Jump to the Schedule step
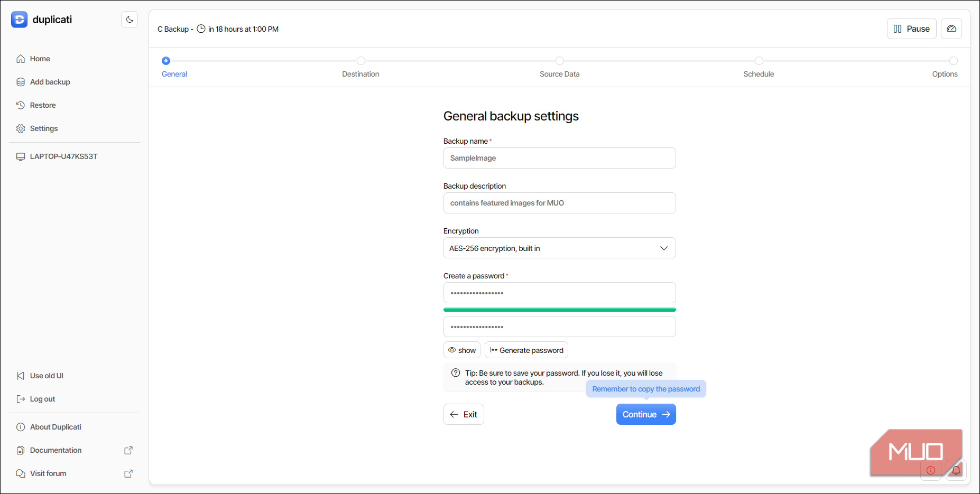Image resolution: width=980 pixels, height=494 pixels. click(x=759, y=68)
